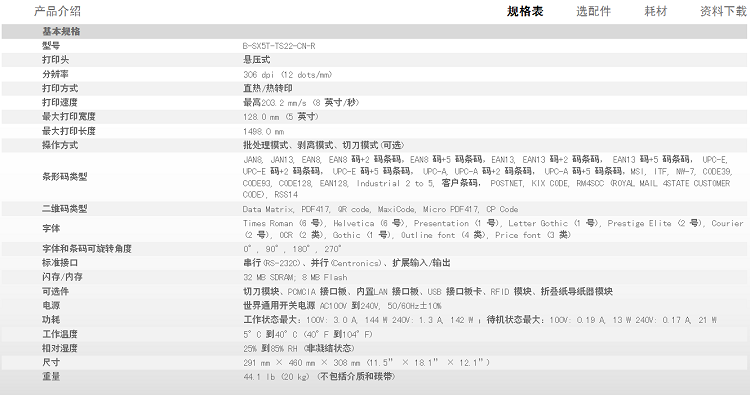Select the 44.1 lb (20 kg) weight value
Screen dimensions: 750x395
click(319, 376)
